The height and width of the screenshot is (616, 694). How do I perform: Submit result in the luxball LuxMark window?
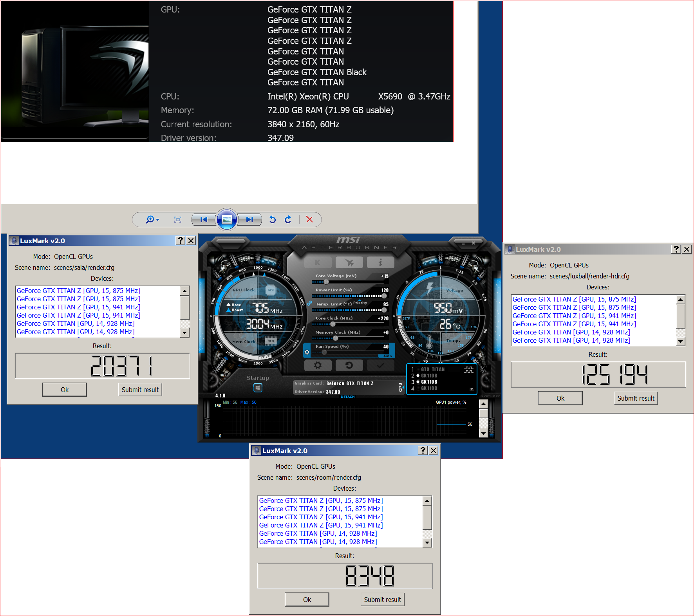636,398
